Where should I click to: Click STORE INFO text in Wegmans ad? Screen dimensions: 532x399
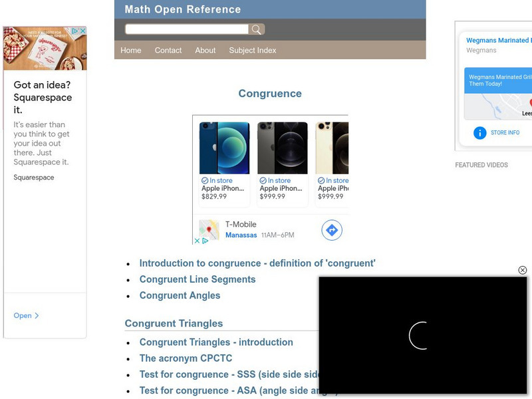click(x=505, y=132)
